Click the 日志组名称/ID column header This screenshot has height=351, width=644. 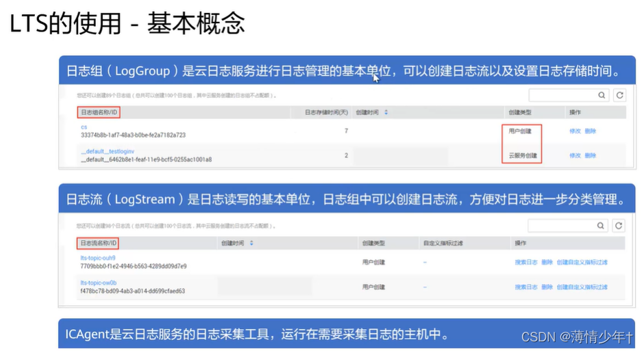click(x=99, y=112)
